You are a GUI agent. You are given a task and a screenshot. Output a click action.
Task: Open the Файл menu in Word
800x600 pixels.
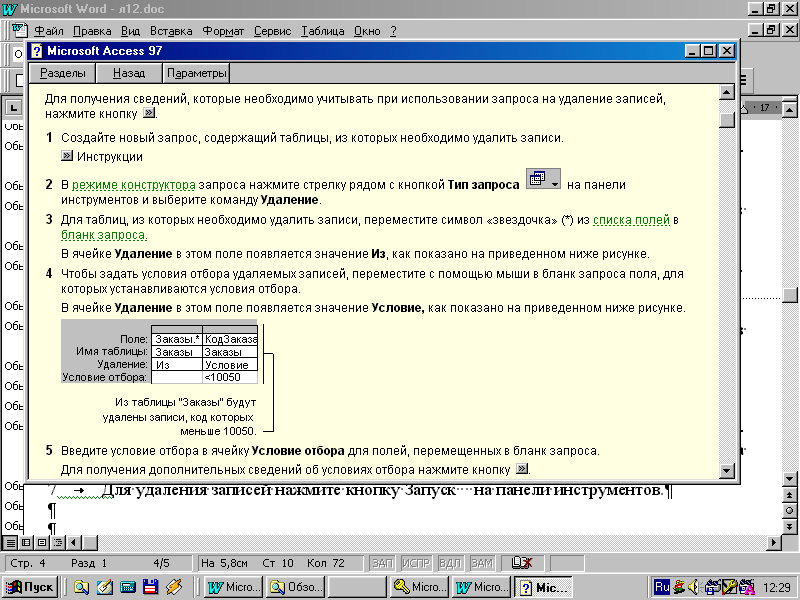coord(48,31)
